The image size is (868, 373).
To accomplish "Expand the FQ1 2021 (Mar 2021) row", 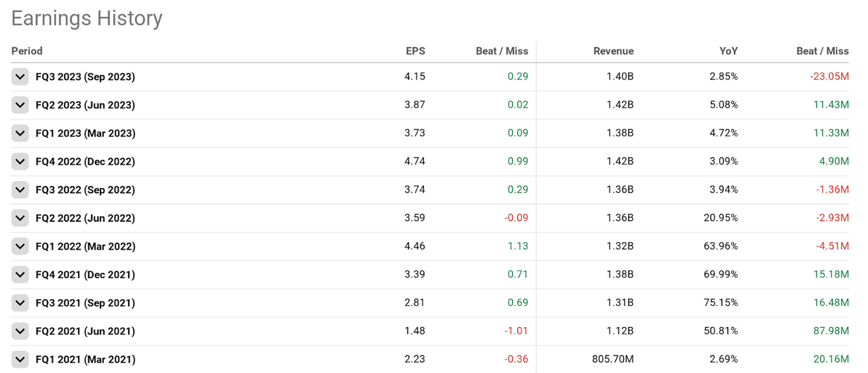I will click(x=20, y=359).
